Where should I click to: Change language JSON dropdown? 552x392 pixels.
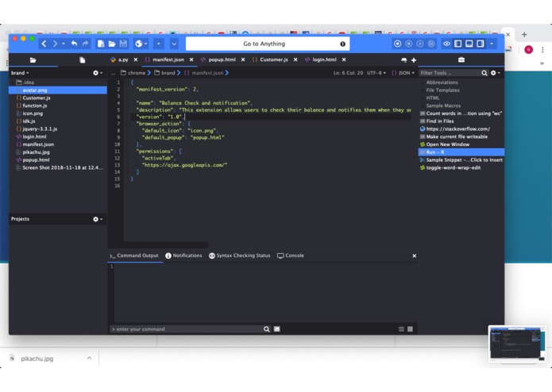403,73
